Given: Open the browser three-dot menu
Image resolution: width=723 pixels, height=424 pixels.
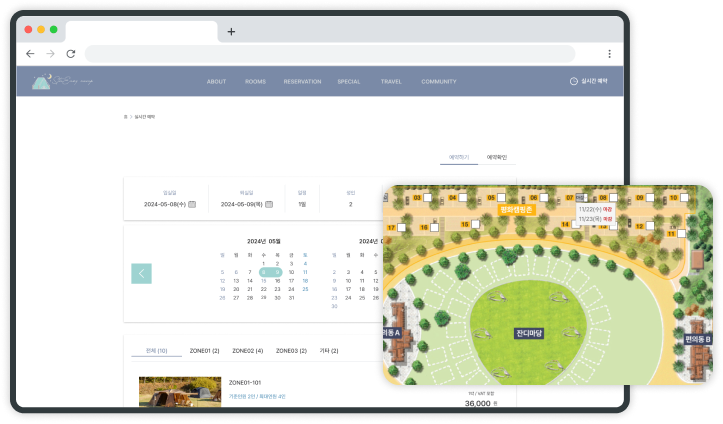Looking at the screenshot, I should [609, 53].
